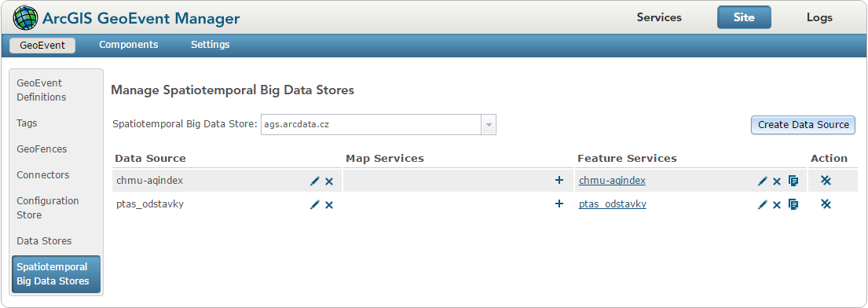868x308 pixels.
Task: Select Spatiotemporal Big Data Stores sidebar item
Action: tap(56, 273)
